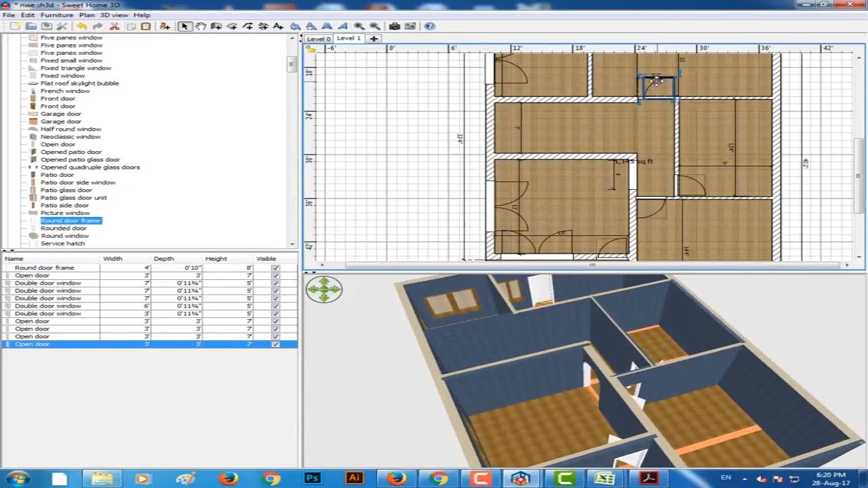Select Opened quadruple glass doors in catalog
868x488 pixels.
90,167
